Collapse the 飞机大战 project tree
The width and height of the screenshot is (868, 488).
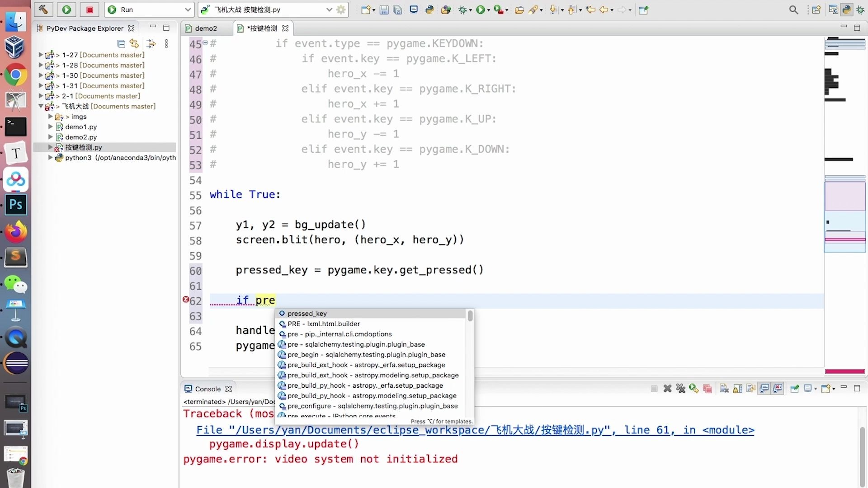coord(41,106)
